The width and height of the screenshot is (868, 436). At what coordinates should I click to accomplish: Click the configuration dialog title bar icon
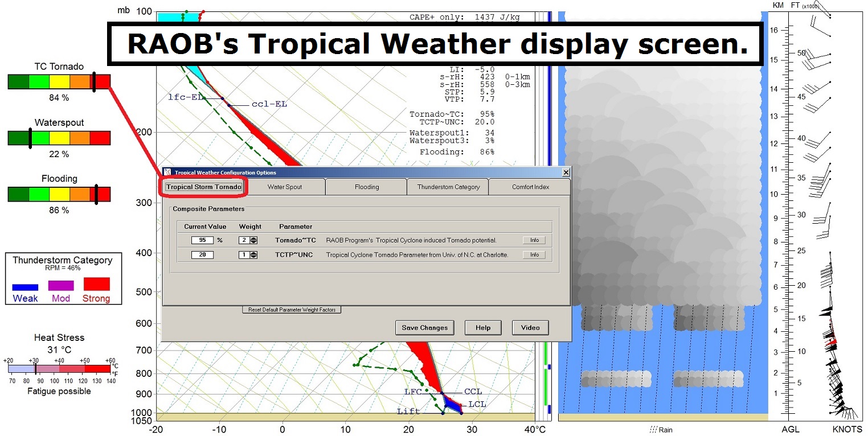167,172
